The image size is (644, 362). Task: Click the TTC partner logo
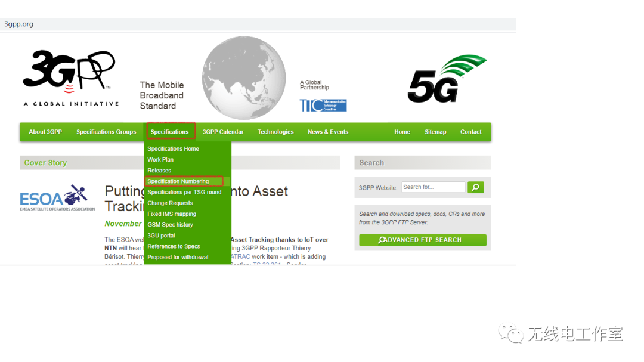click(323, 105)
